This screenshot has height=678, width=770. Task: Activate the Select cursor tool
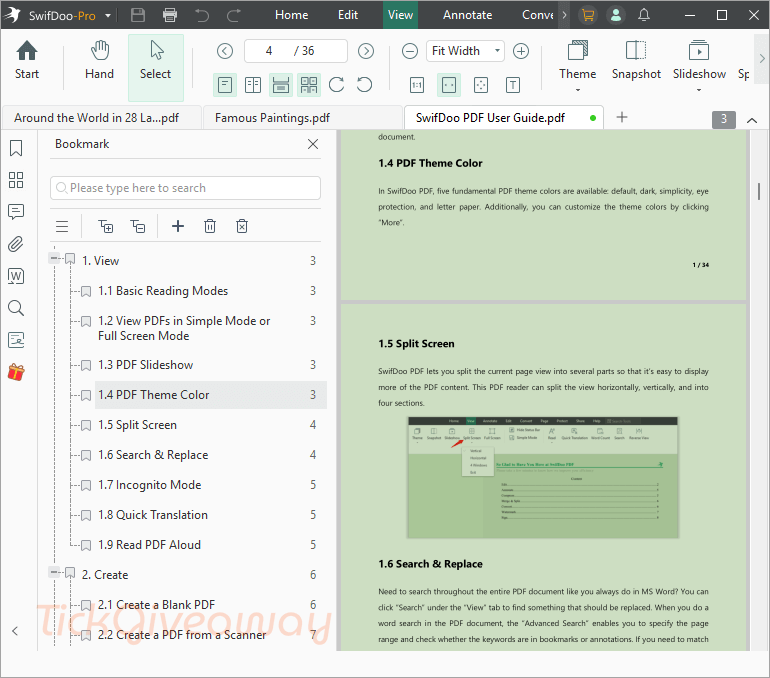tap(156, 67)
